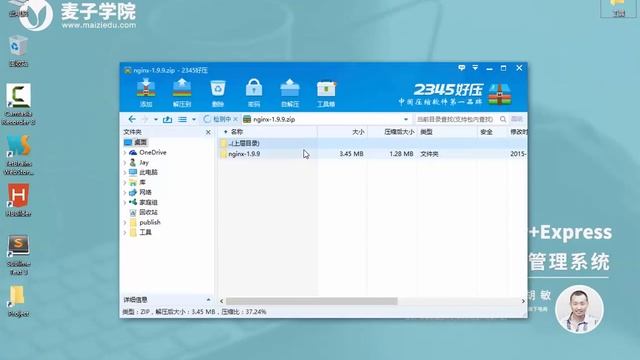
Task: Click the scrollbar left arrow
Action: [x=222, y=301]
